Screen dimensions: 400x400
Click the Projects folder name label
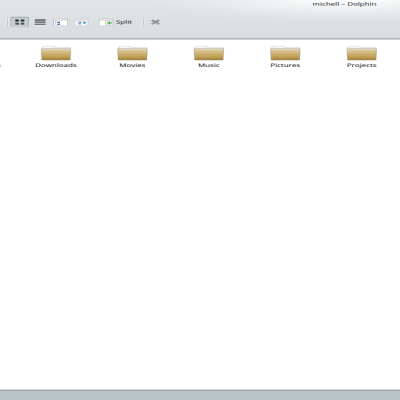click(x=362, y=65)
